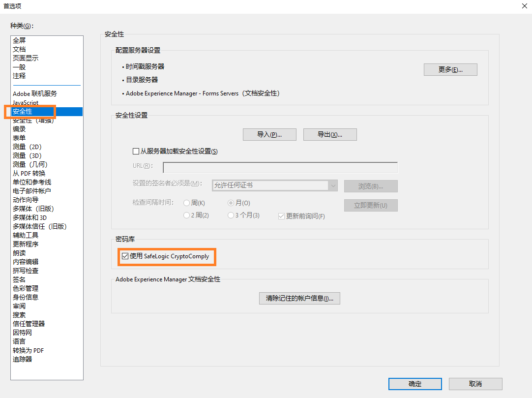Select the 2周 interval radio button
Image resolution: width=532 pixels, height=398 pixels.
click(x=187, y=215)
